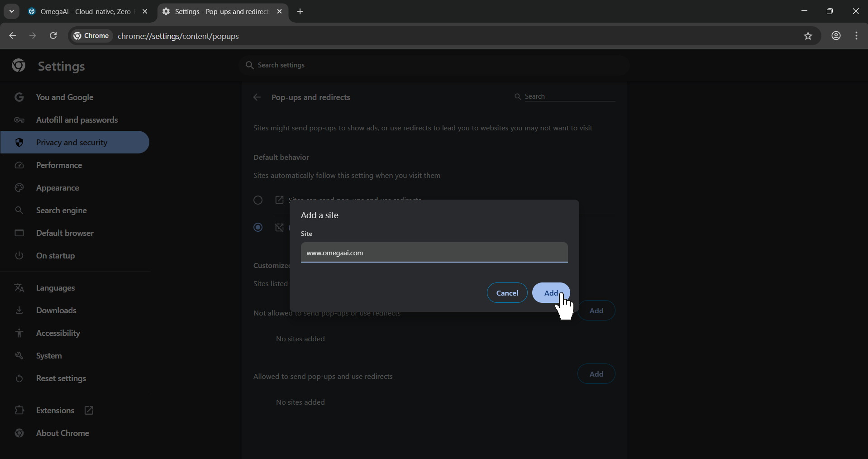This screenshot has height=459, width=868.
Task: Click the Site text input field
Action: coord(434,253)
